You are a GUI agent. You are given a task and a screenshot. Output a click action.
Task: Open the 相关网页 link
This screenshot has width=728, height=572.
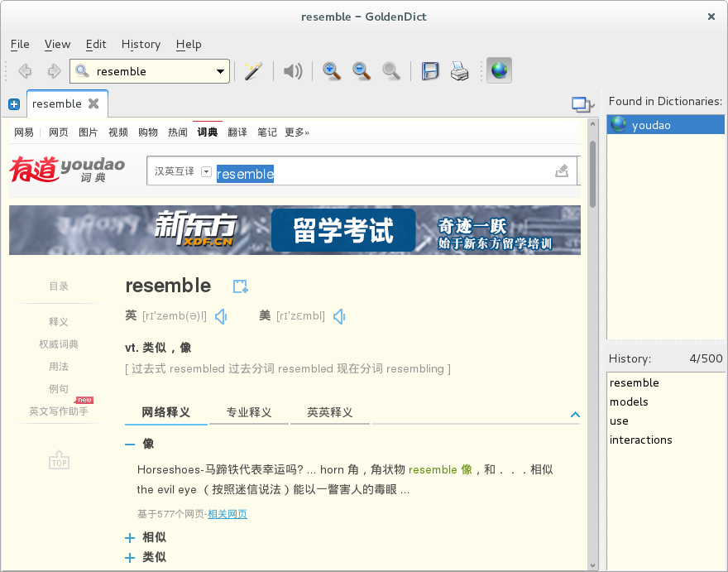227,514
